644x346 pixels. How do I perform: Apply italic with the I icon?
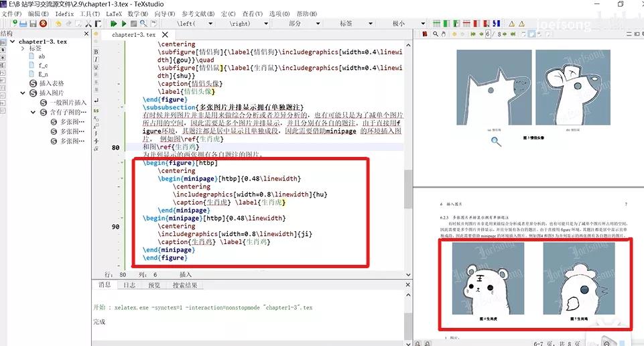[96, 60]
